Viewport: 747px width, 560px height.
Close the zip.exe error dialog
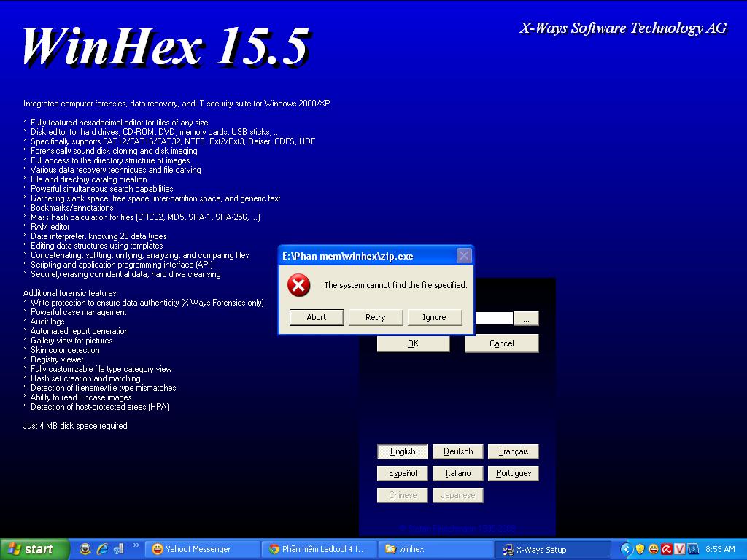point(463,256)
